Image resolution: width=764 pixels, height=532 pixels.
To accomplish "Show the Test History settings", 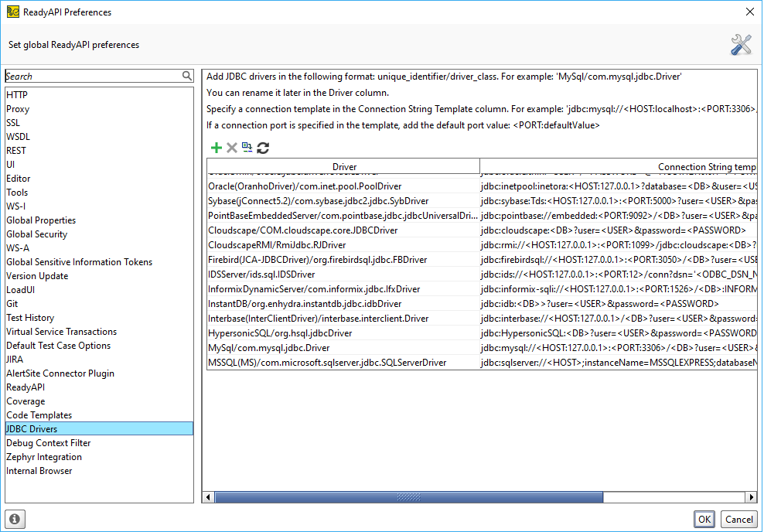I will [100, 318].
